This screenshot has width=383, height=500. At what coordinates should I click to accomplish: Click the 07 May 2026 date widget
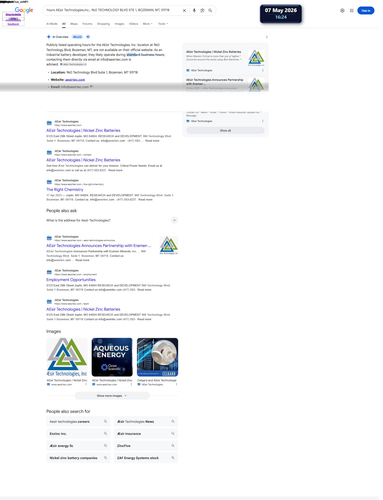[x=281, y=14]
